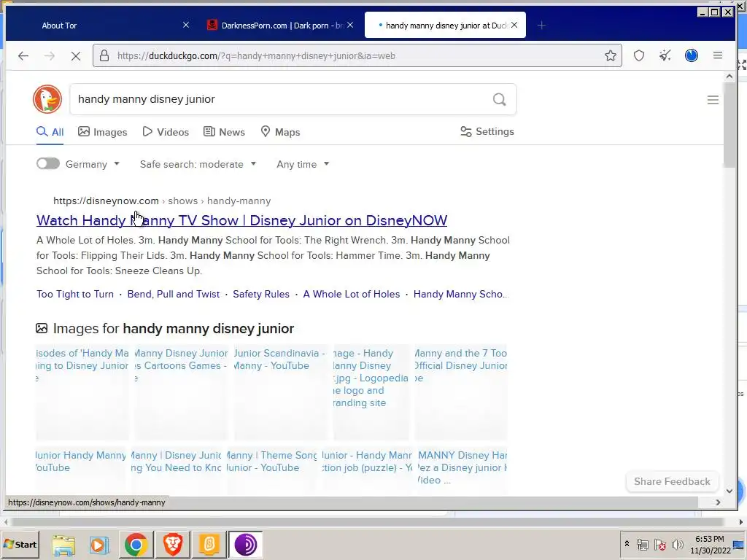Open Windows Explorer from the taskbar
This screenshot has height=560, width=747.
pos(64,545)
